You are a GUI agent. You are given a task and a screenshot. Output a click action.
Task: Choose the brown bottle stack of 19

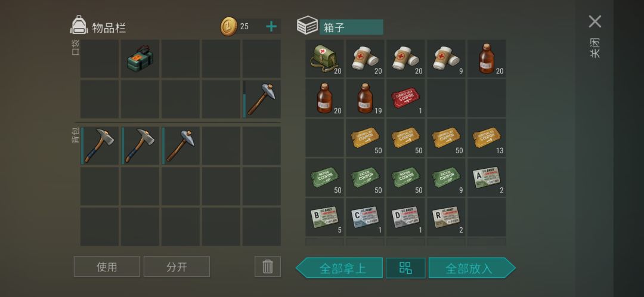365,98
